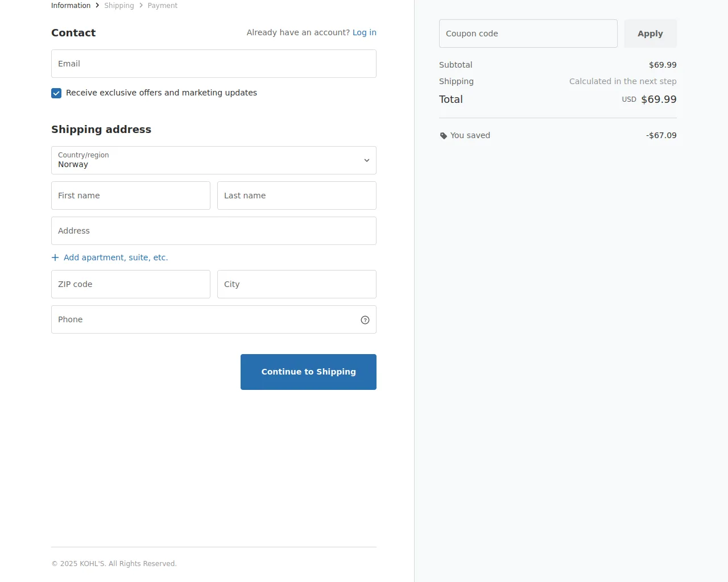This screenshot has width=728, height=582.
Task: Click the tag icon beside You saved
Action: (x=444, y=136)
